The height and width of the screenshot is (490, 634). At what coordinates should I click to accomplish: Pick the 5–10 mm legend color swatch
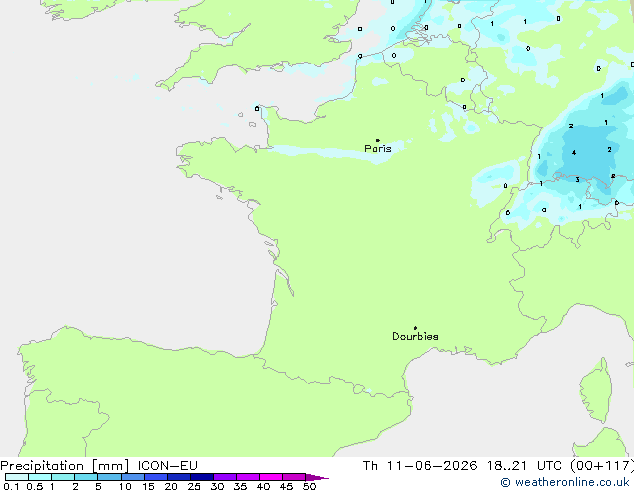[110, 477]
